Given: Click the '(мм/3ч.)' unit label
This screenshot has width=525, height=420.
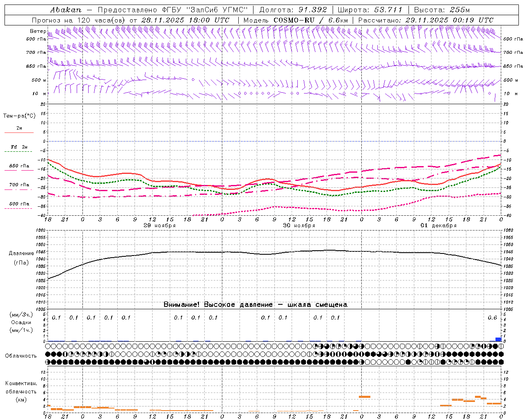Looking at the screenshot, I should 21,315.
